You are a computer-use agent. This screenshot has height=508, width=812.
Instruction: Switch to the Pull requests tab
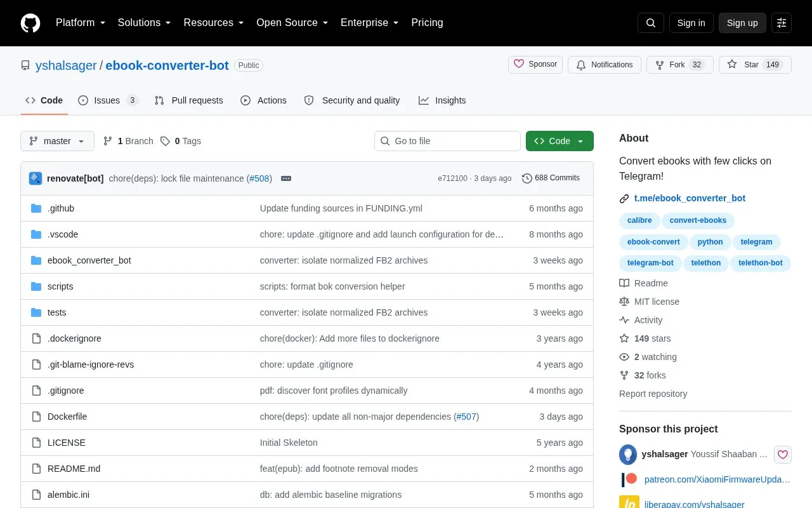[188, 100]
